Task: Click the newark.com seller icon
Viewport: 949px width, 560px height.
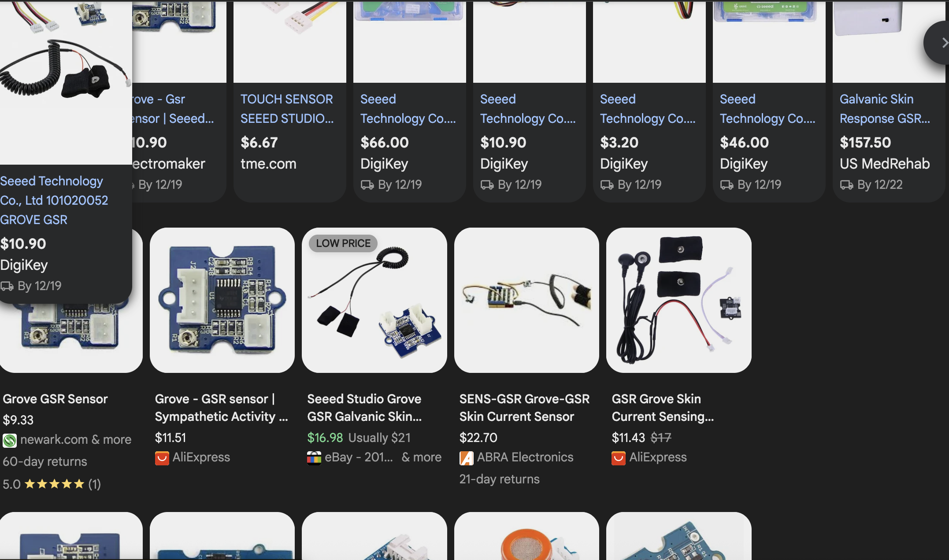Action: [10, 441]
